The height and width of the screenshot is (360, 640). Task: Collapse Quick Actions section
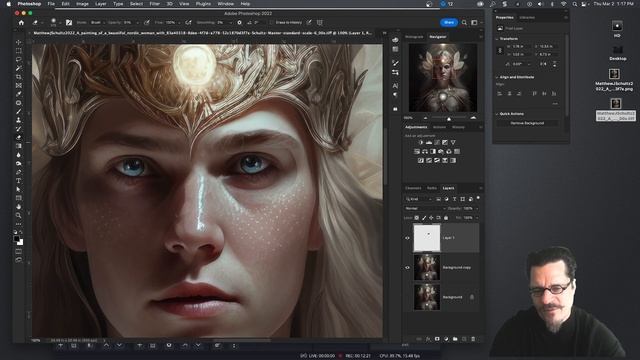point(497,113)
